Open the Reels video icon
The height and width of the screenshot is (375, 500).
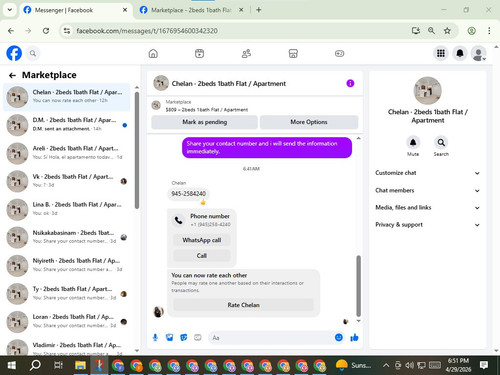pyautogui.click(x=199, y=53)
